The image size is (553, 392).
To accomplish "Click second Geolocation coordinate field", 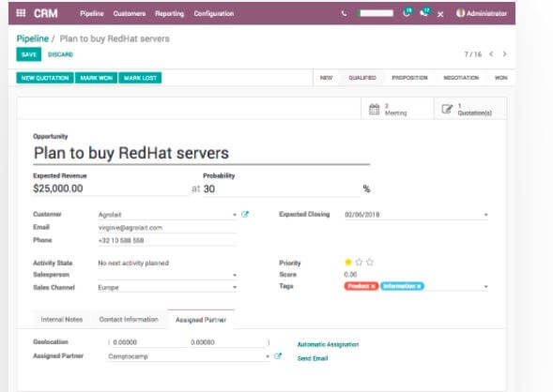I will pyautogui.click(x=228, y=342).
